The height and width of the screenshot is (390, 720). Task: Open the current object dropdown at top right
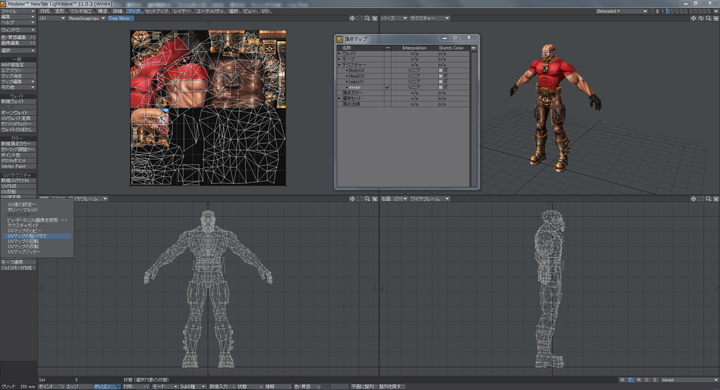click(x=622, y=11)
